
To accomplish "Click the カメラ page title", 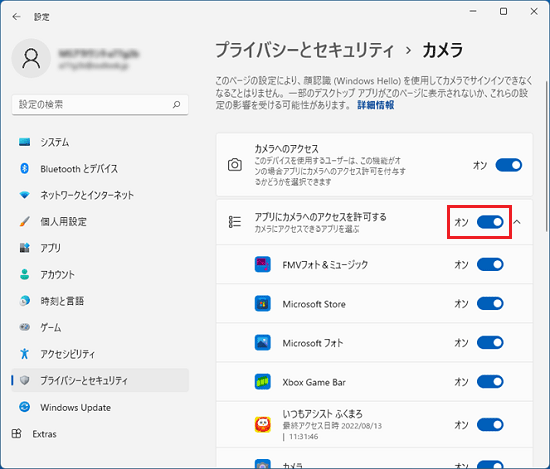I will (x=443, y=50).
